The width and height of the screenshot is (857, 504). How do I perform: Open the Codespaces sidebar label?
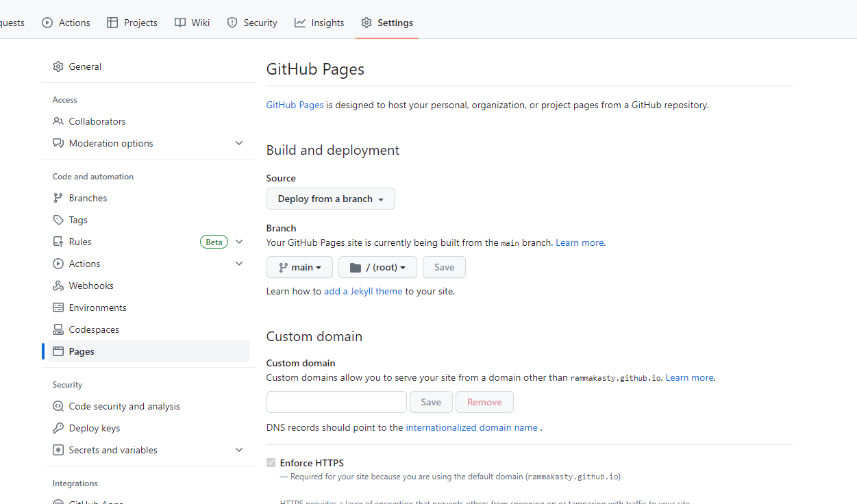click(x=94, y=329)
